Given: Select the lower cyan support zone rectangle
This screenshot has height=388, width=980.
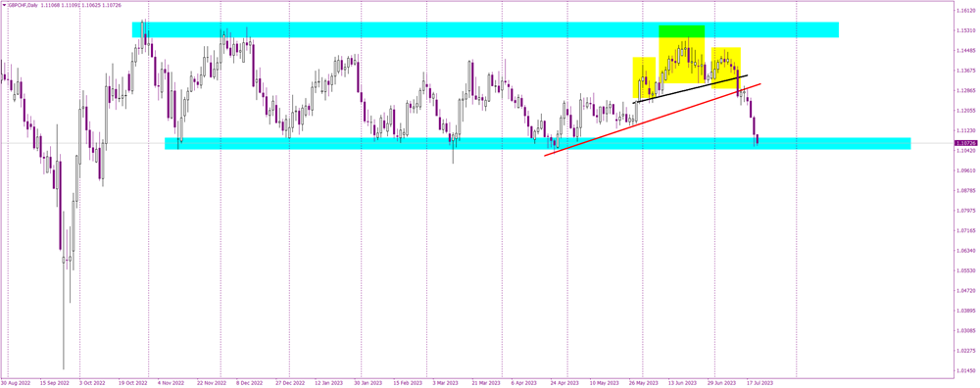Looking at the screenshot, I should 537,144.
